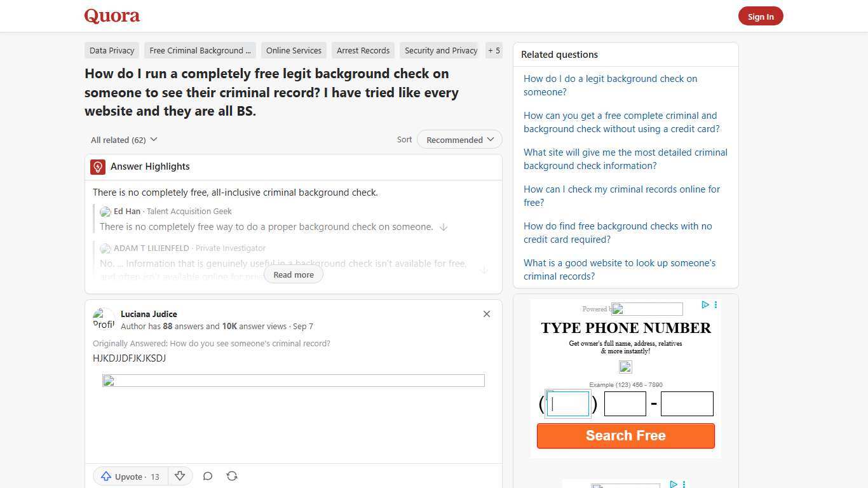
Task: Click the Search Free ad button
Action: [625, 435]
